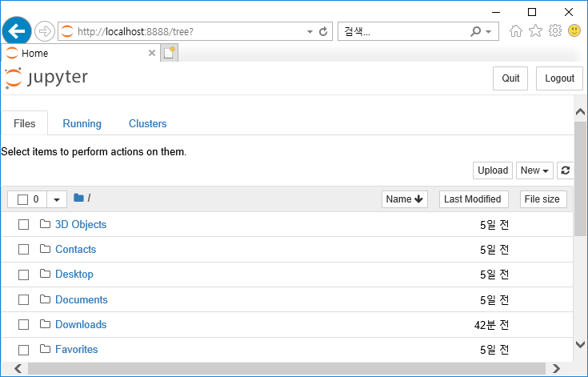Check the Favorites checkbox
Image resolution: width=588 pixels, height=377 pixels.
click(24, 350)
